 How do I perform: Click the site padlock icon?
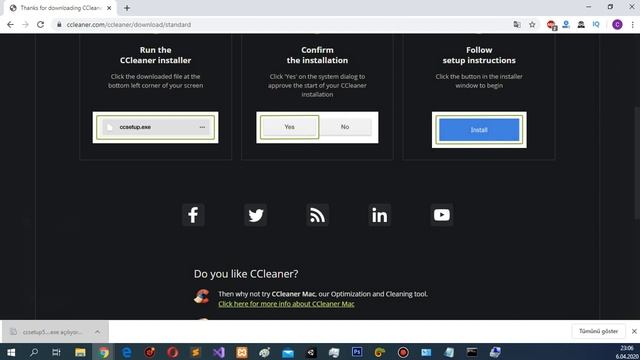(x=59, y=24)
